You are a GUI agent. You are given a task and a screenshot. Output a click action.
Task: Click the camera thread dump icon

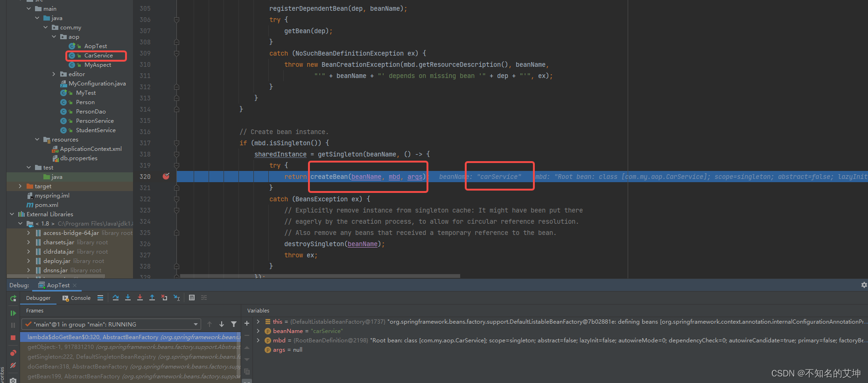coord(13,380)
